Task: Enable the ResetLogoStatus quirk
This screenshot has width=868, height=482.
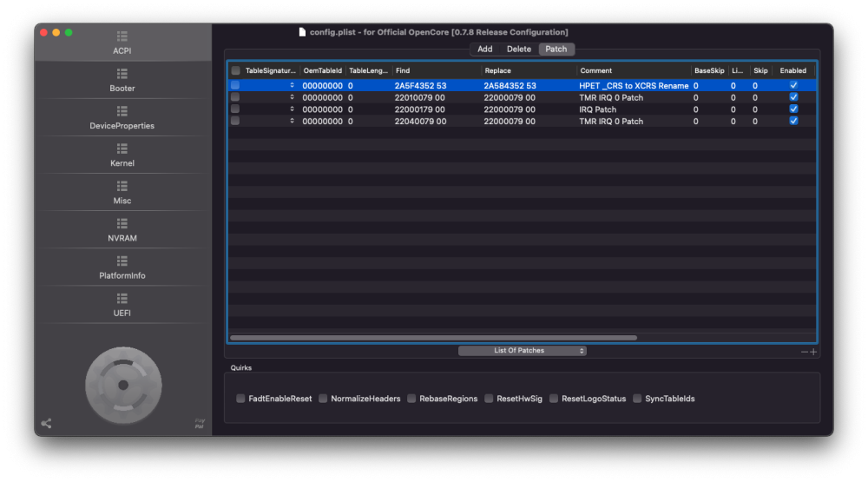Action: 554,399
